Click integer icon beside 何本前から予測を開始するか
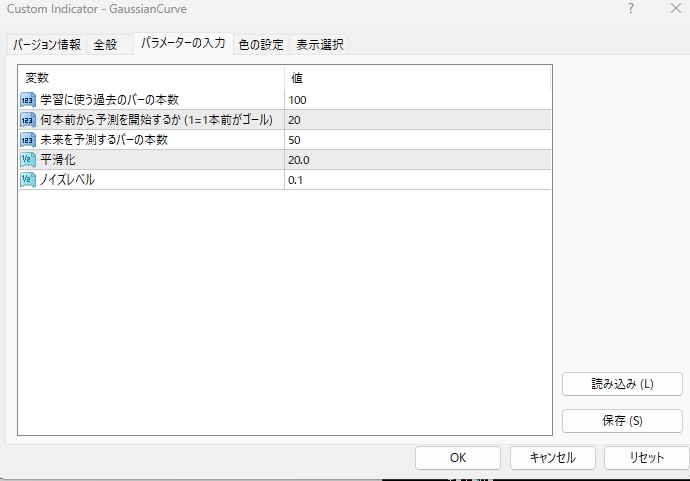The width and height of the screenshot is (690, 481). pos(28,120)
